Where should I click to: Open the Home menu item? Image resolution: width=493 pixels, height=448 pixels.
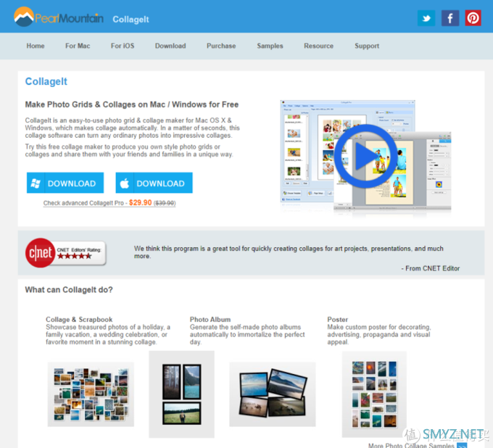pyautogui.click(x=36, y=46)
